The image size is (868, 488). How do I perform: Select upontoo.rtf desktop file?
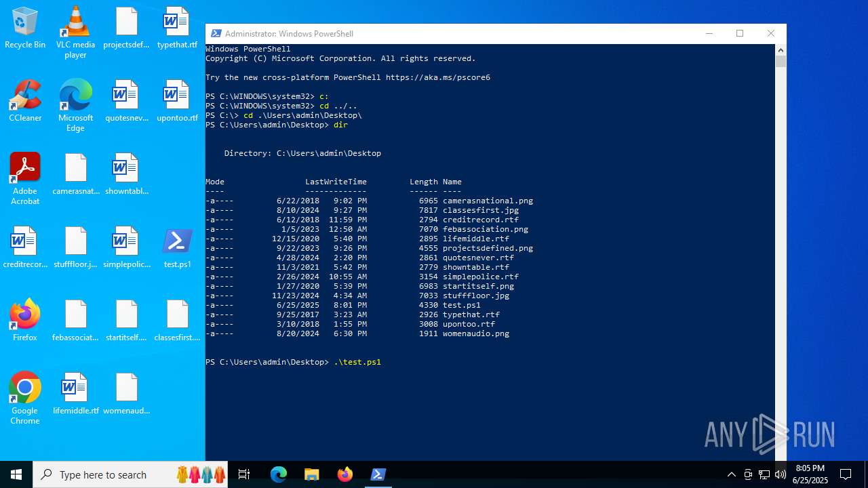click(x=177, y=101)
